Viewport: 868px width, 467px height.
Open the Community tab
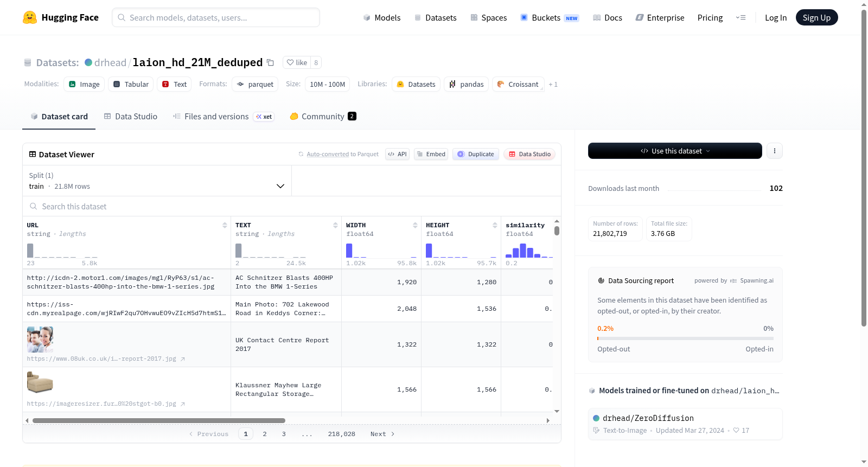click(323, 116)
